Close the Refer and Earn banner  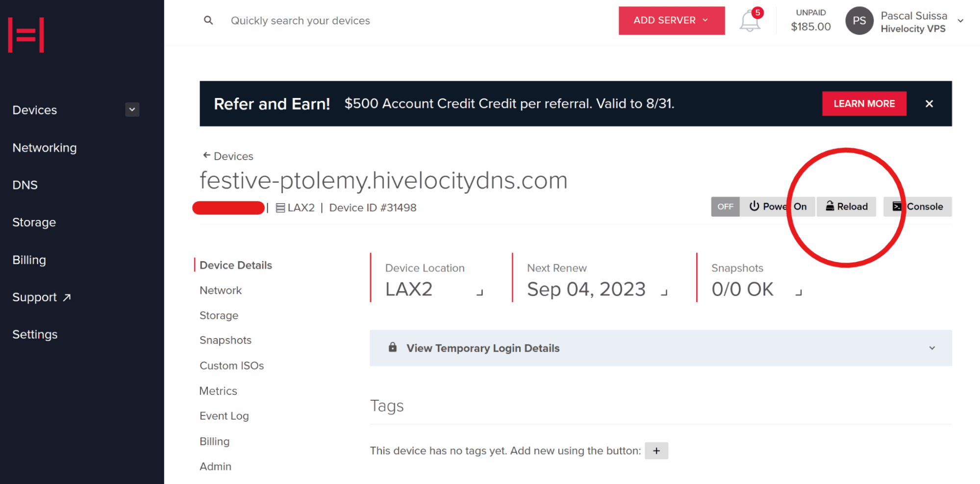(x=929, y=104)
